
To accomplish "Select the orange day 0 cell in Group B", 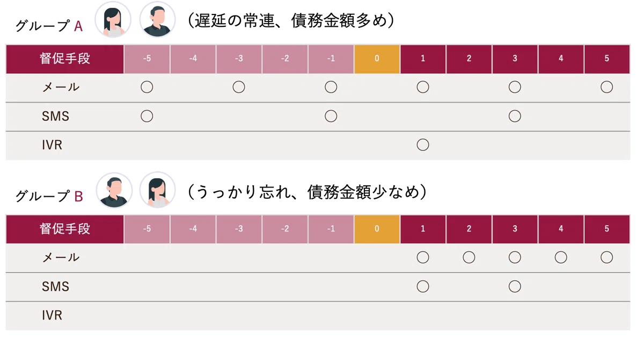I will 377,229.
